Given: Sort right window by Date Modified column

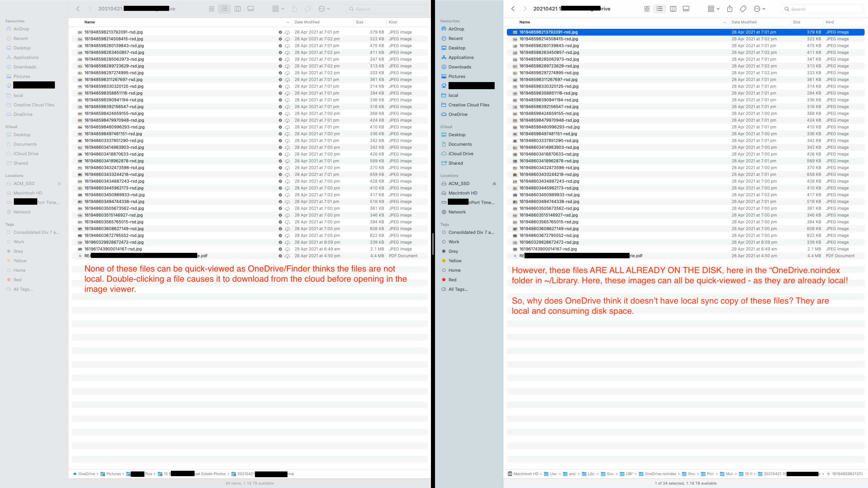Looking at the screenshot, I should [744, 22].
